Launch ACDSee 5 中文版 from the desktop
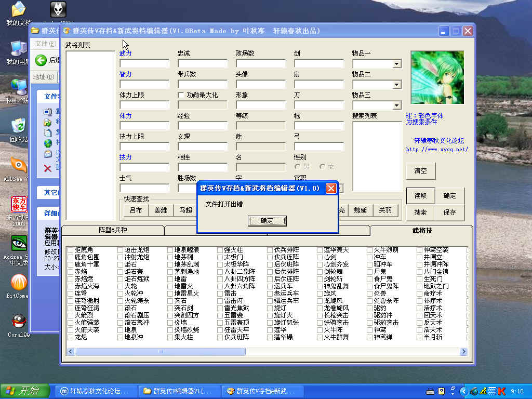This screenshot has height=399, width=532. pos(19,244)
